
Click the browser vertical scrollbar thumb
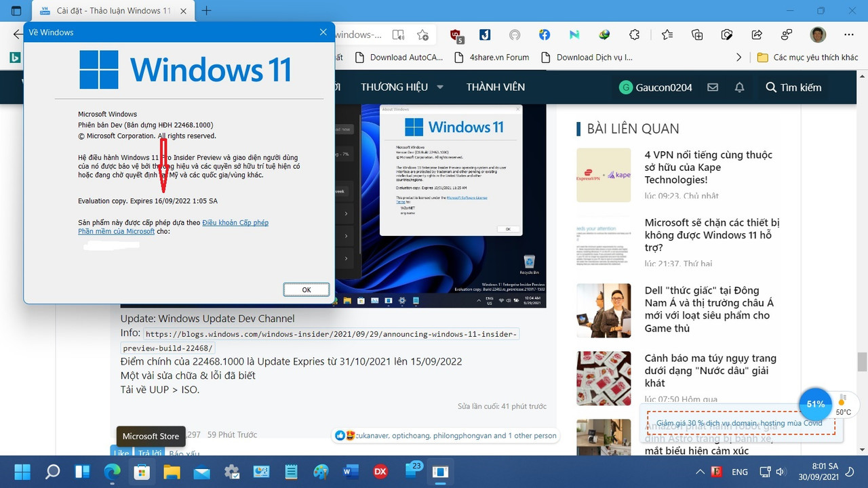[862, 362]
